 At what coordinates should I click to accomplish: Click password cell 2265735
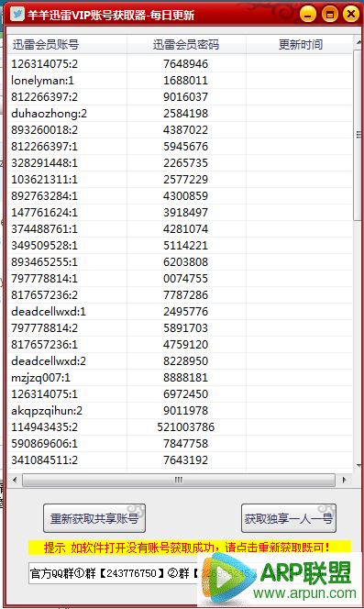[186, 162]
